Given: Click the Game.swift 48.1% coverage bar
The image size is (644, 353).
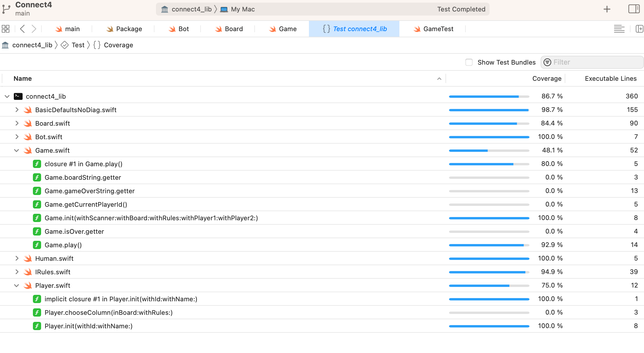Looking at the screenshot, I should pos(489,151).
